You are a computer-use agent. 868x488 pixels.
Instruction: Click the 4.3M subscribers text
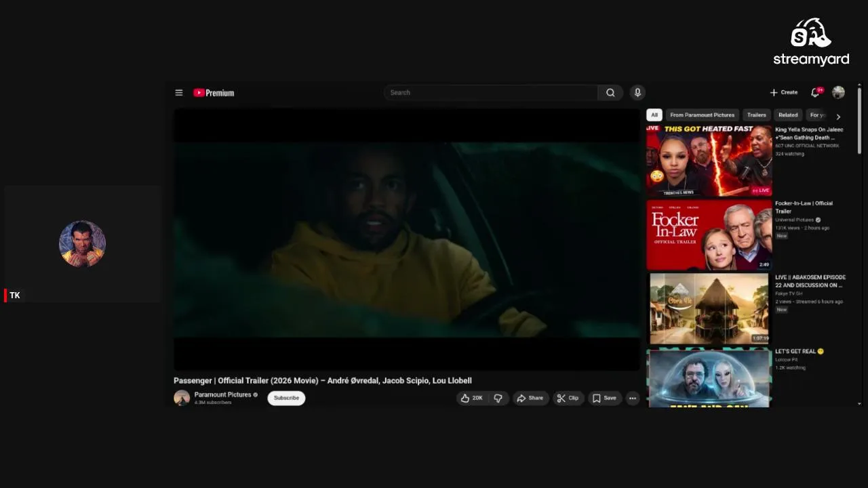(x=213, y=403)
